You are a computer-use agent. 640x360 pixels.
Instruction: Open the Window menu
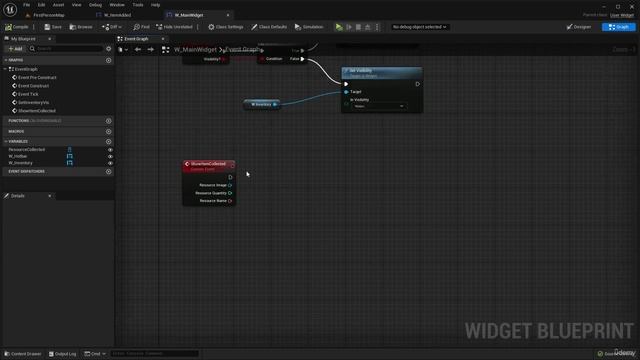117,5
